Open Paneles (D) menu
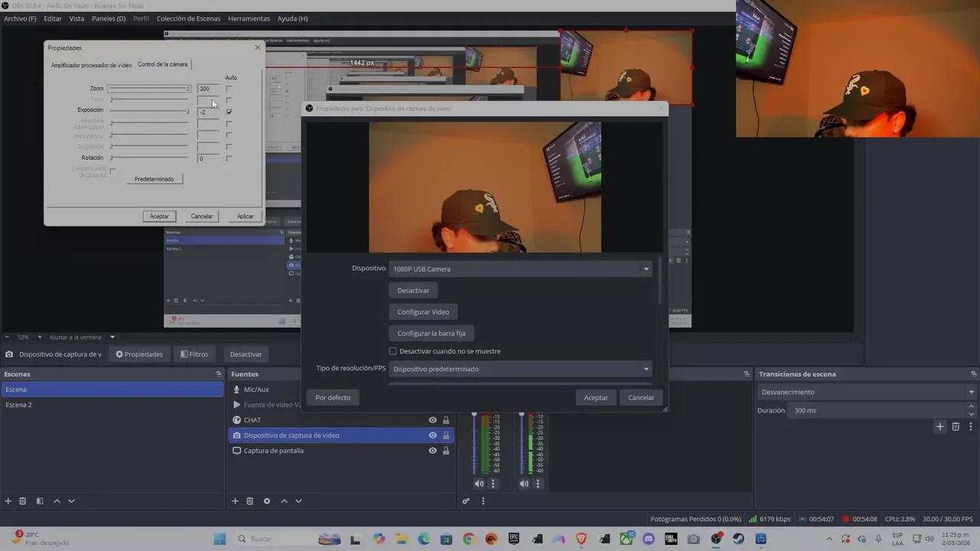Viewport: 980px width, 551px height. (109, 18)
